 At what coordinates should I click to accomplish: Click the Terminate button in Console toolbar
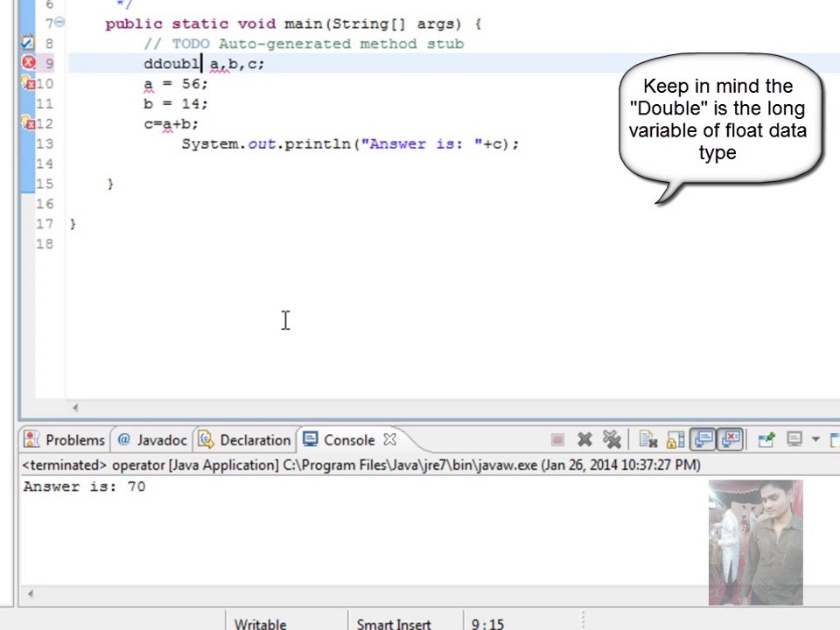coord(557,440)
